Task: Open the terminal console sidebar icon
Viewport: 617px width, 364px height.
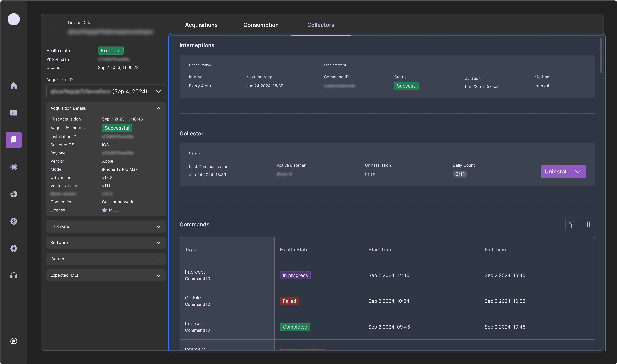Action: click(14, 113)
